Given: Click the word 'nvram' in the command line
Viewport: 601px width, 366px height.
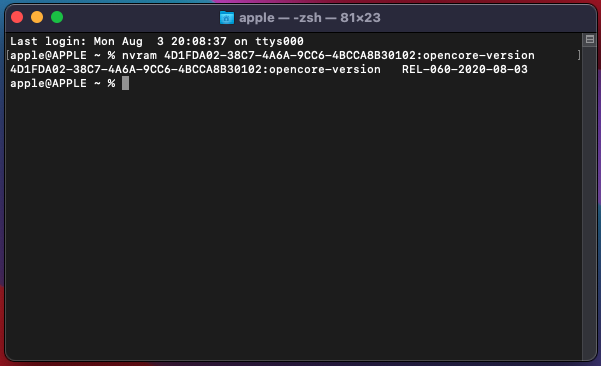Looking at the screenshot, I should [x=140, y=55].
